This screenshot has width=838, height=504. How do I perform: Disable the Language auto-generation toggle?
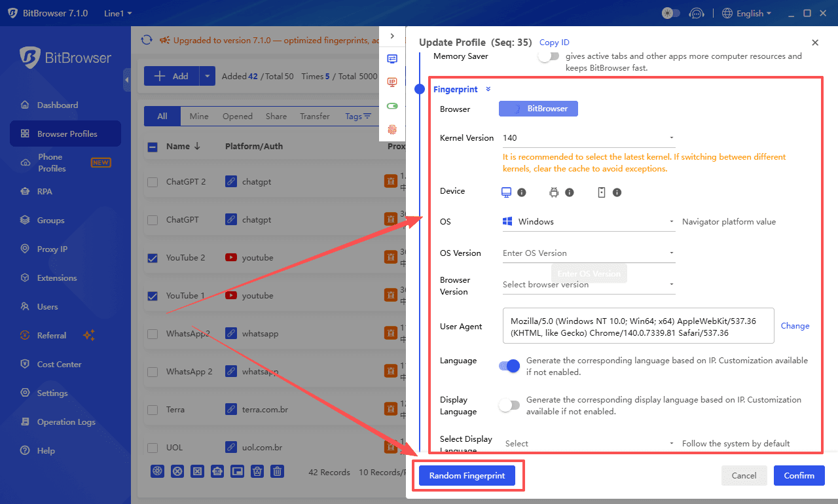(x=509, y=366)
